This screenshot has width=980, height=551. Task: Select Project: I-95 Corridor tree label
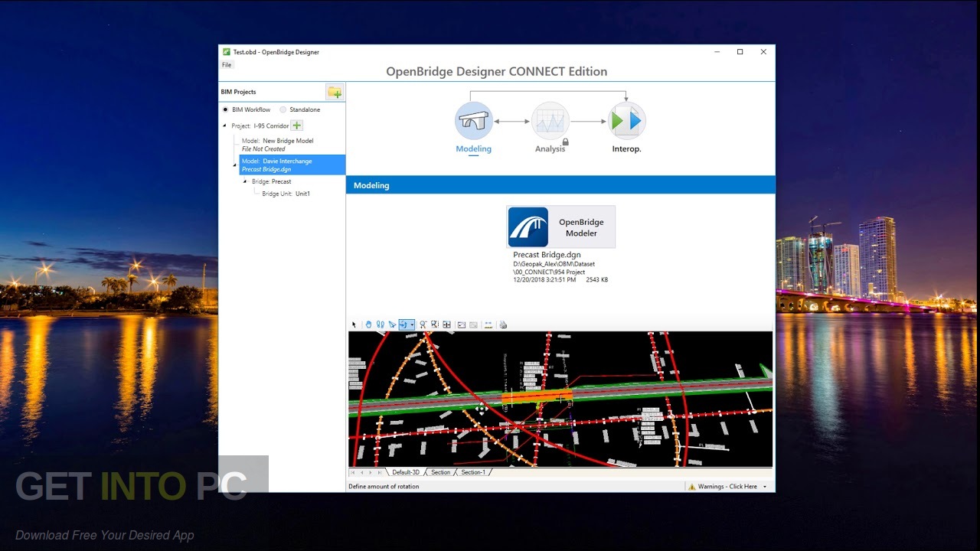pyautogui.click(x=260, y=126)
